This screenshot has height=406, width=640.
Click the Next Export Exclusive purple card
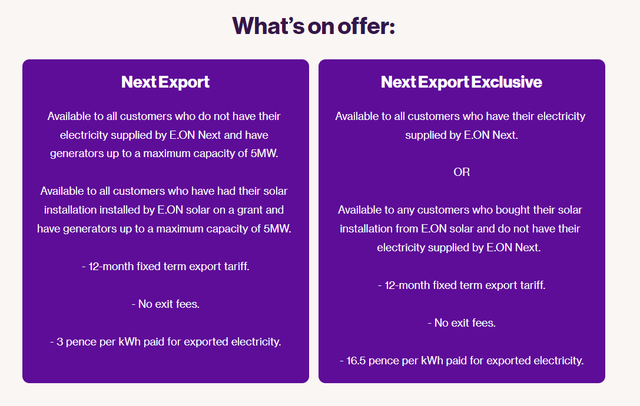[x=462, y=221]
